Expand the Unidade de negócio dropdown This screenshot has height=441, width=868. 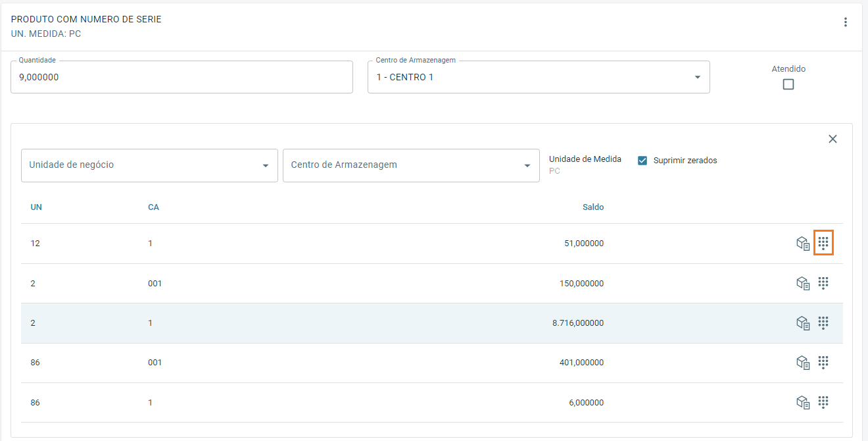point(149,165)
